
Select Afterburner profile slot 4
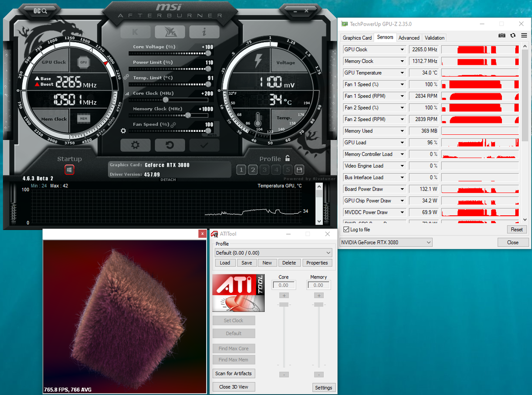pyautogui.click(x=276, y=170)
